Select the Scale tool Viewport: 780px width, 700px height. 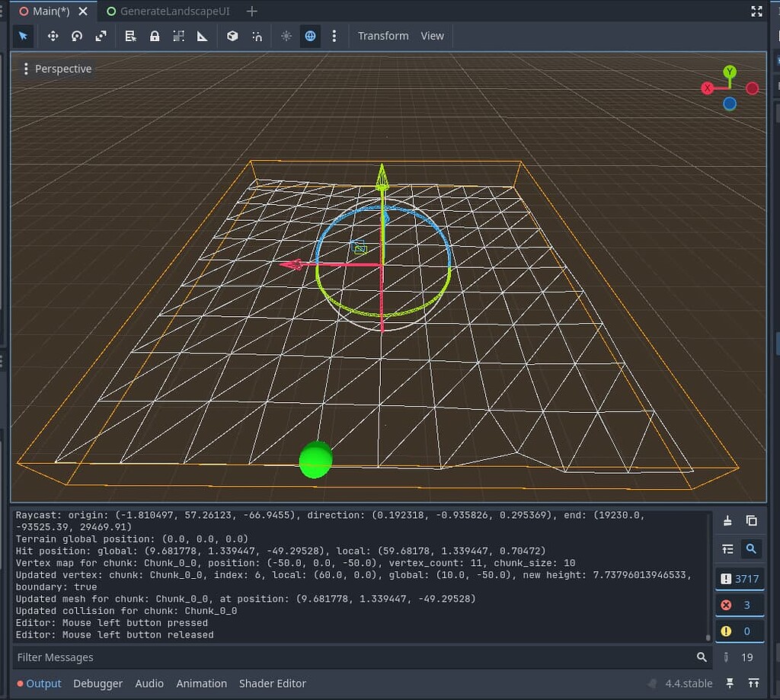click(100, 36)
